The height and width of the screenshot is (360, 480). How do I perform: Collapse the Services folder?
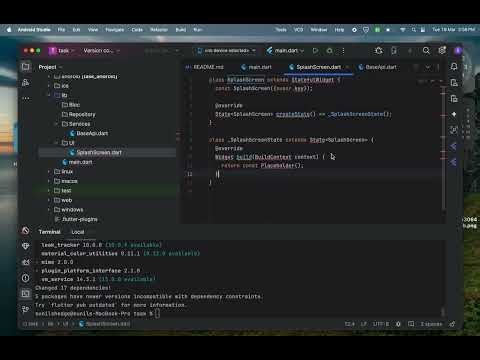point(57,124)
